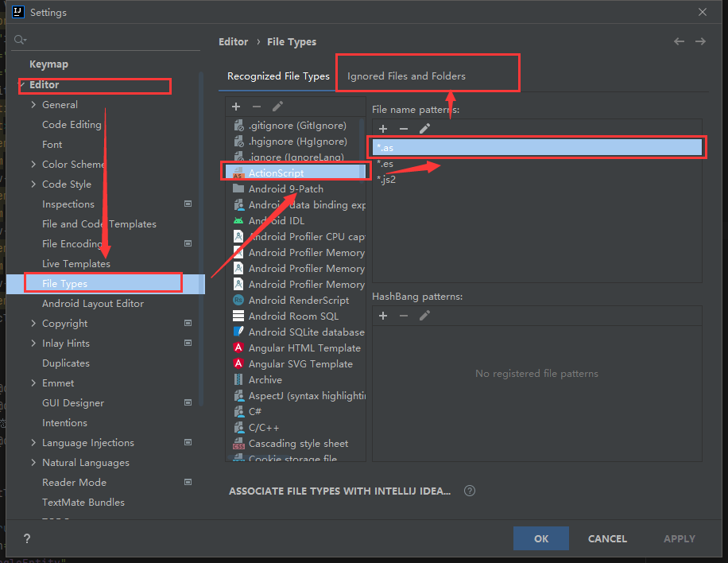Screen dimensions: 728x563
Task: Click add button above recognized file types list
Action: (236, 107)
